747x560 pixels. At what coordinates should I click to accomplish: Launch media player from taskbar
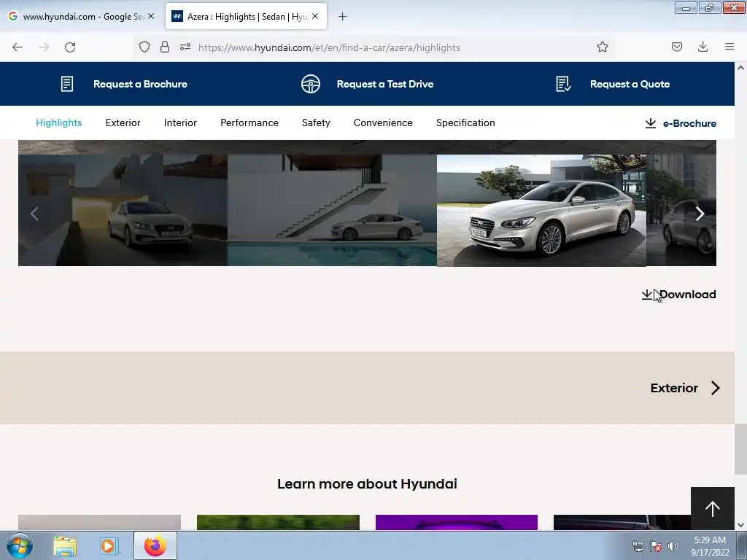[109, 545]
